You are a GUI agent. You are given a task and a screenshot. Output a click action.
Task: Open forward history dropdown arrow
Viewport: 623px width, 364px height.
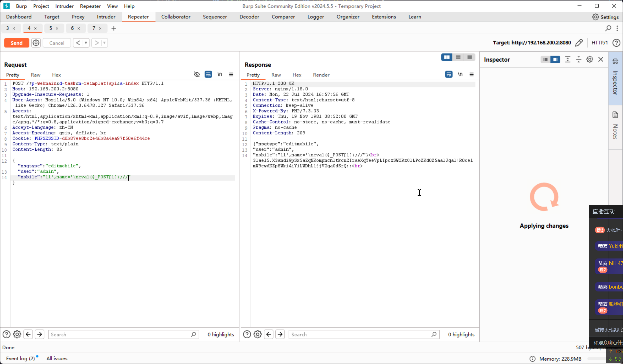click(105, 43)
